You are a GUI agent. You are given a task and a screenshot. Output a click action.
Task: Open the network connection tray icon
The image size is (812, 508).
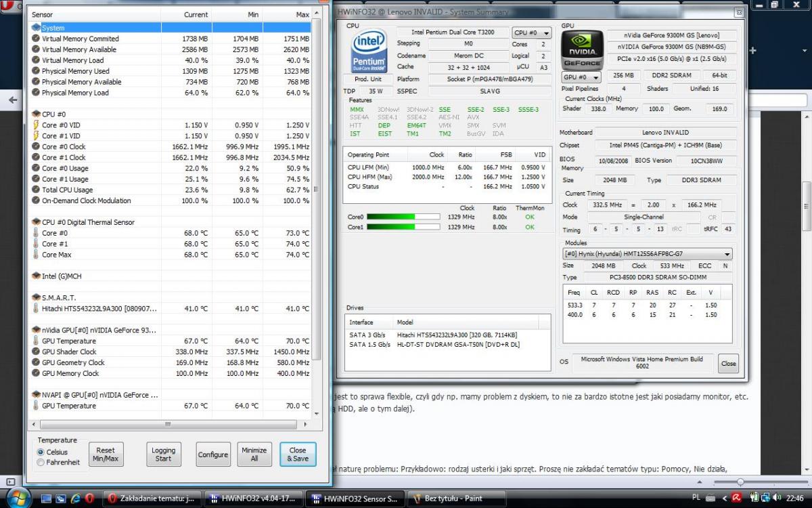(765, 499)
